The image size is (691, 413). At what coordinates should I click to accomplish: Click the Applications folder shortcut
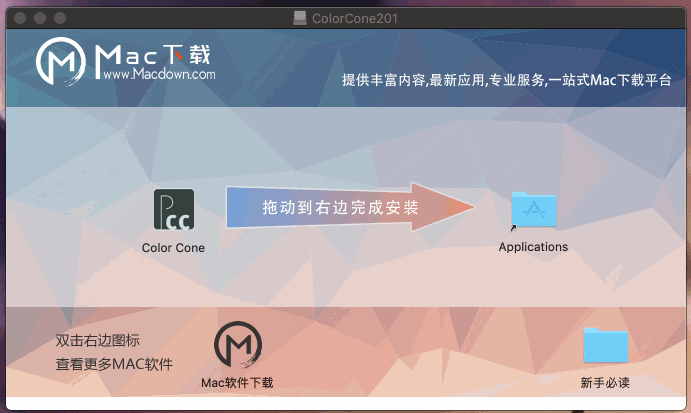[534, 210]
